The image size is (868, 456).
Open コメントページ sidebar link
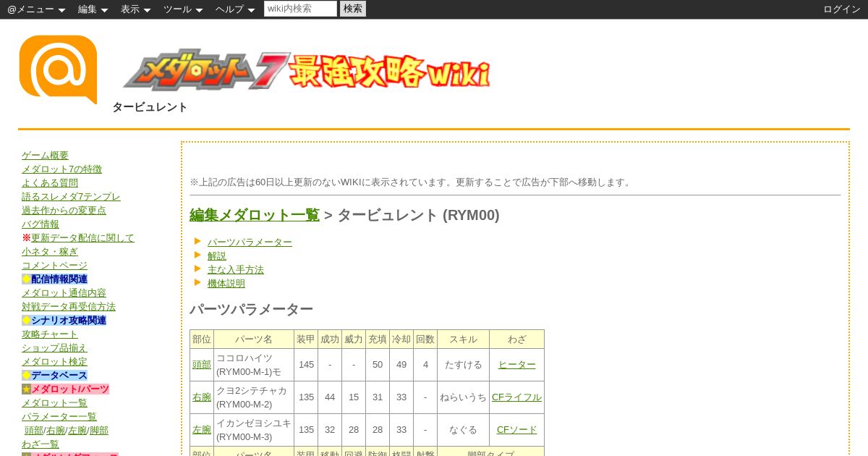pyautogui.click(x=54, y=266)
